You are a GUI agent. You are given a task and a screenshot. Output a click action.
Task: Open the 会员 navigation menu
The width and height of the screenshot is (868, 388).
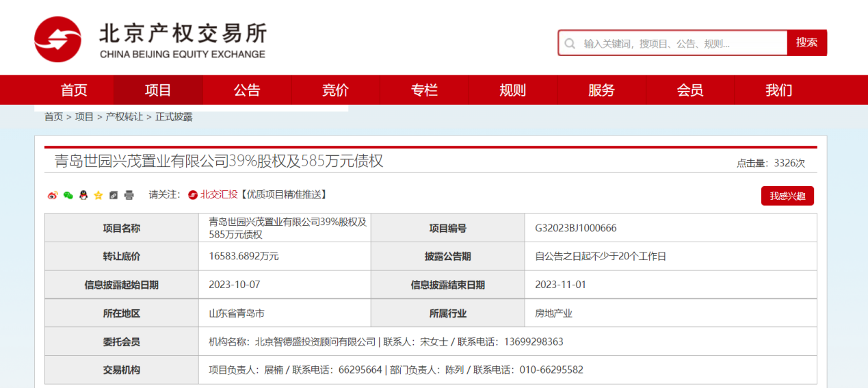pos(689,90)
